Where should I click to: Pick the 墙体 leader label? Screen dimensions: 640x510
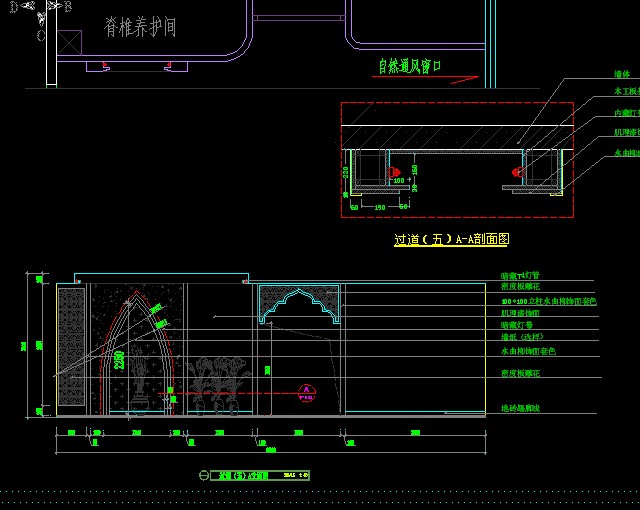[x=622, y=74]
